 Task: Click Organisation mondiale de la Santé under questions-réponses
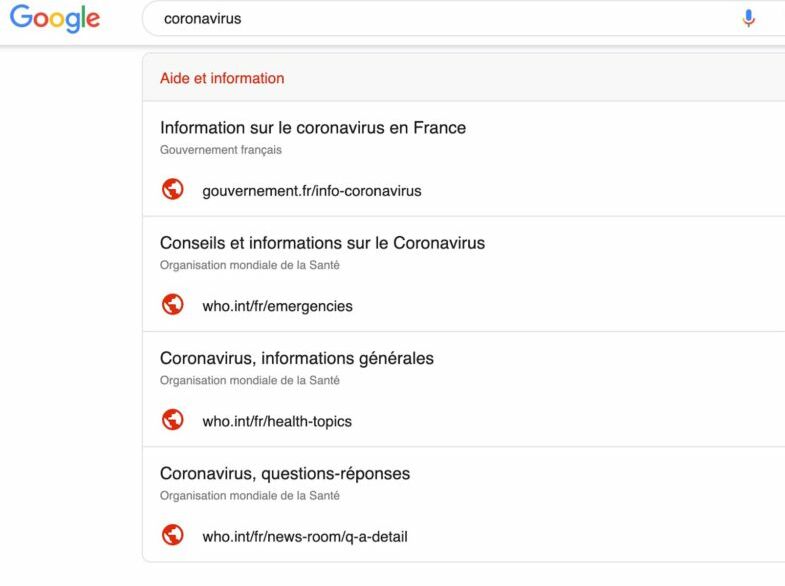pyautogui.click(x=250, y=495)
